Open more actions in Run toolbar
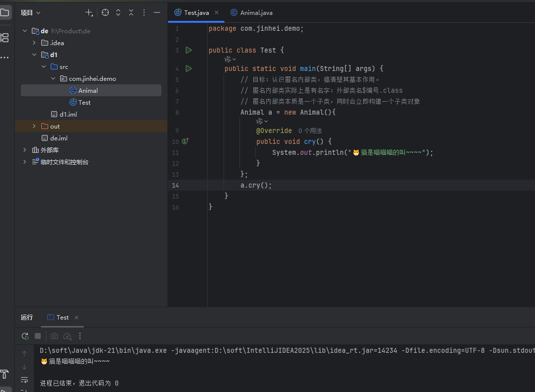Image resolution: width=535 pixels, height=392 pixels. 80,336
